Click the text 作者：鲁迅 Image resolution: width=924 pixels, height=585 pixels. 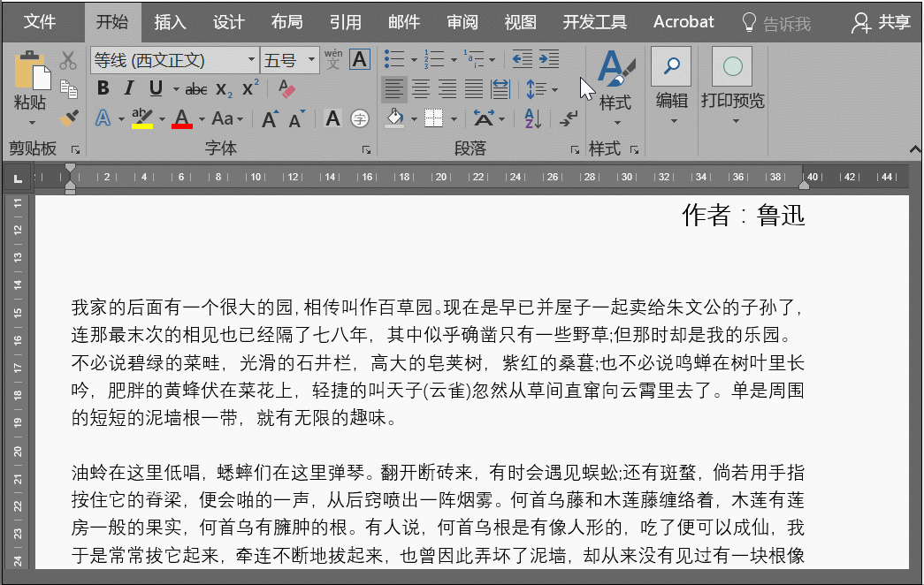[743, 215]
